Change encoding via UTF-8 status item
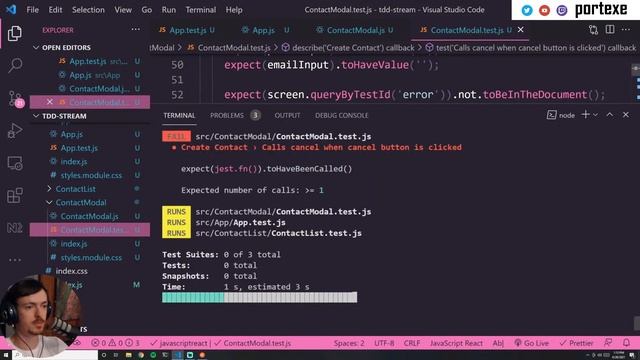640x360 pixels. point(384,343)
